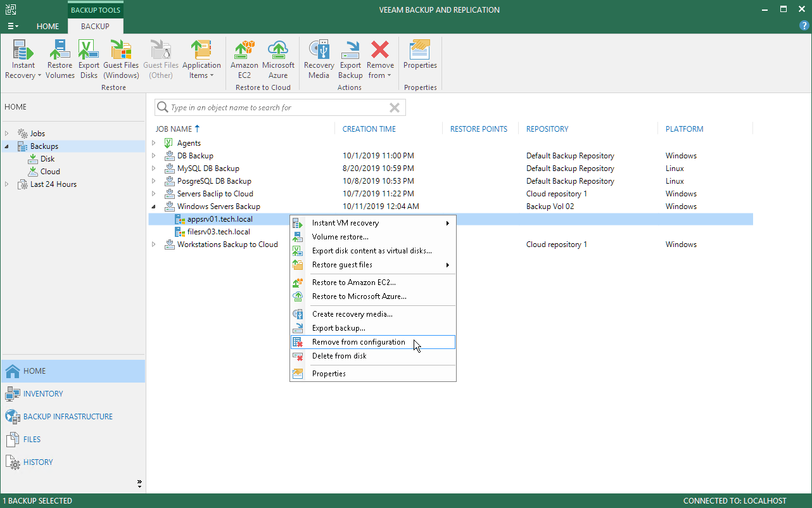This screenshot has height=508, width=812.
Task: Open Properties ribbon icon
Action: (x=420, y=55)
